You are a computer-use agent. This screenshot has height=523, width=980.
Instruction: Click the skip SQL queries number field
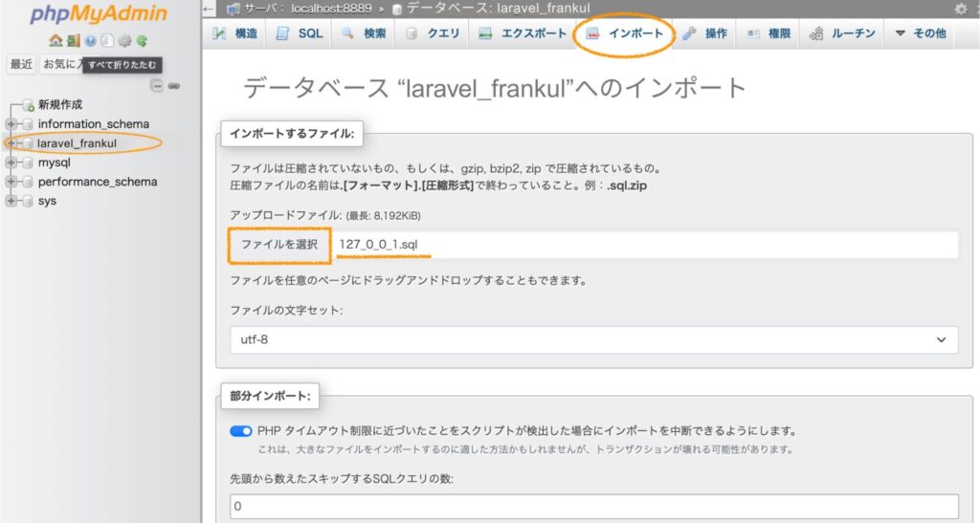pos(593,506)
